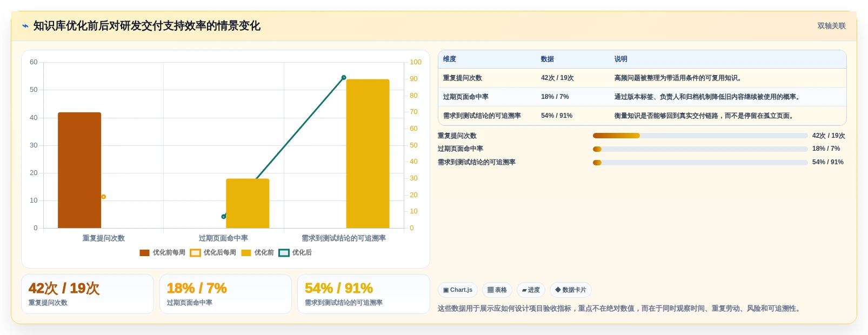Click x-axis label 过期页面命中率
This screenshot has height=335, width=868.
click(223, 238)
